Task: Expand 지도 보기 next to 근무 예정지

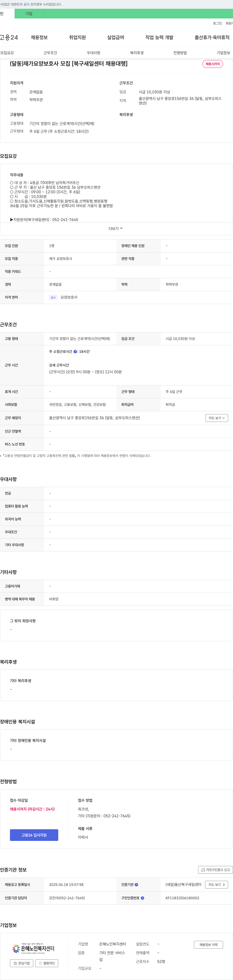Action: coord(217,418)
